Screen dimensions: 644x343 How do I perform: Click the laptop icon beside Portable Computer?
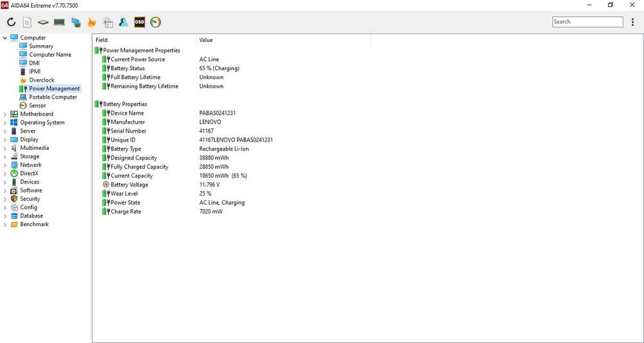tap(23, 97)
